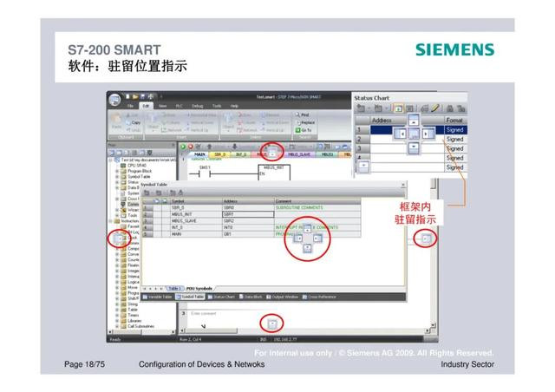555x392 pixels.
Task: Click the left dock arrow over Symbol Table
Action: [x=298, y=238]
